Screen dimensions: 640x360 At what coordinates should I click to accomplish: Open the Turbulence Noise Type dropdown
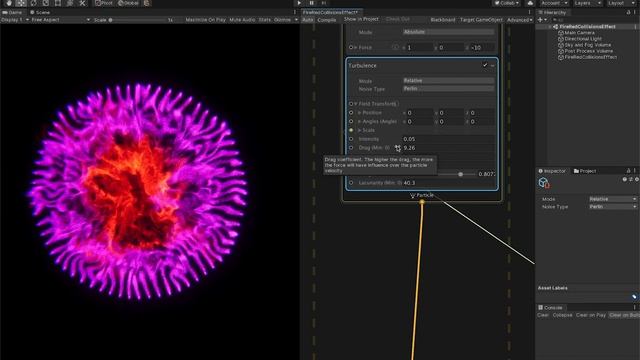pos(448,88)
